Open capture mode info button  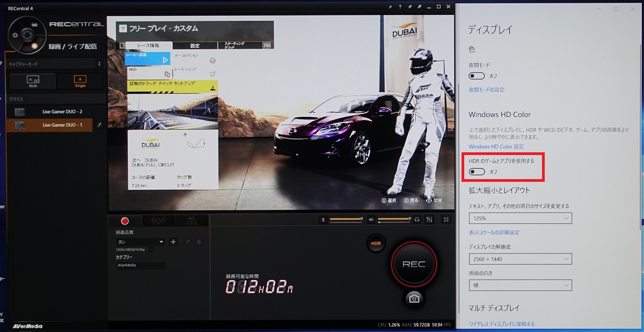click(x=99, y=63)
